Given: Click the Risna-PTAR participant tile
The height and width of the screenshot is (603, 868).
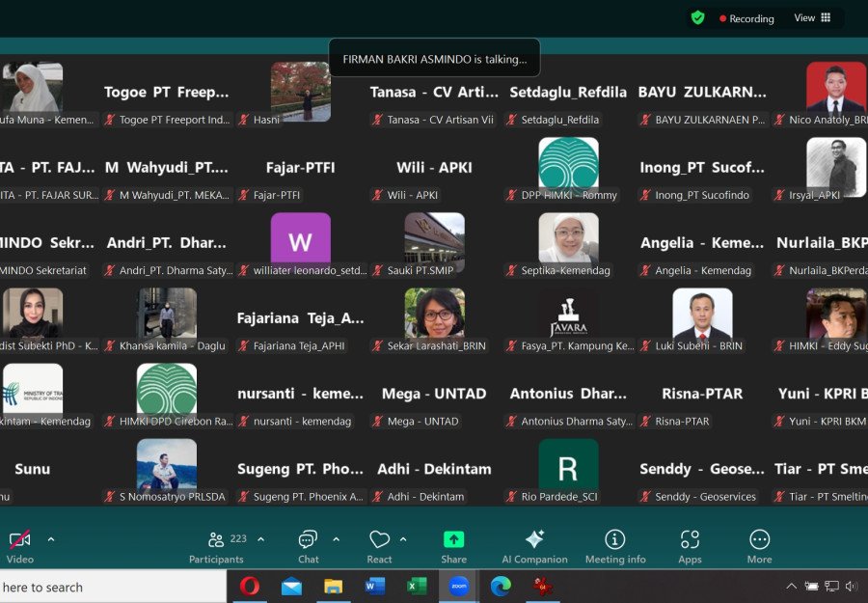Looking at the screenshot, I should pyautogui.click(x=702, y=393).
